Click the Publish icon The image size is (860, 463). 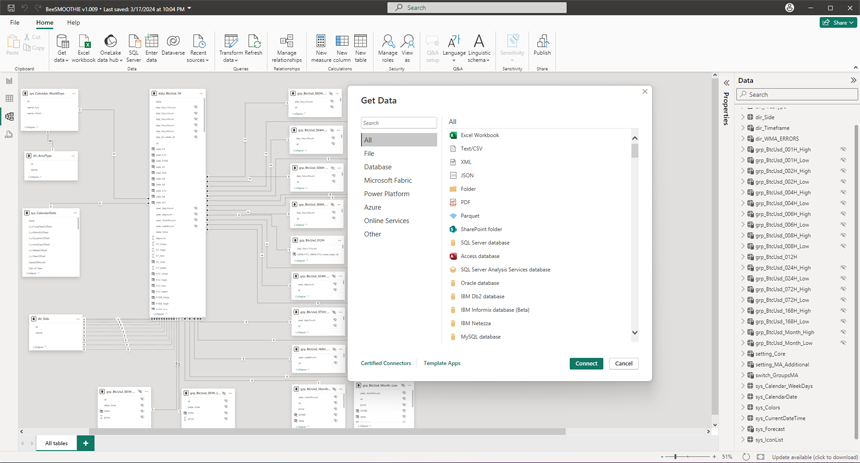[542, 45]
